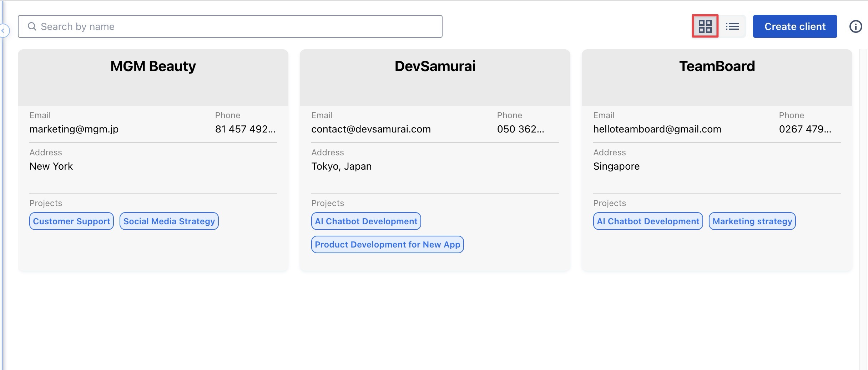
Task: Switch to list view
Action: (732, 26)
